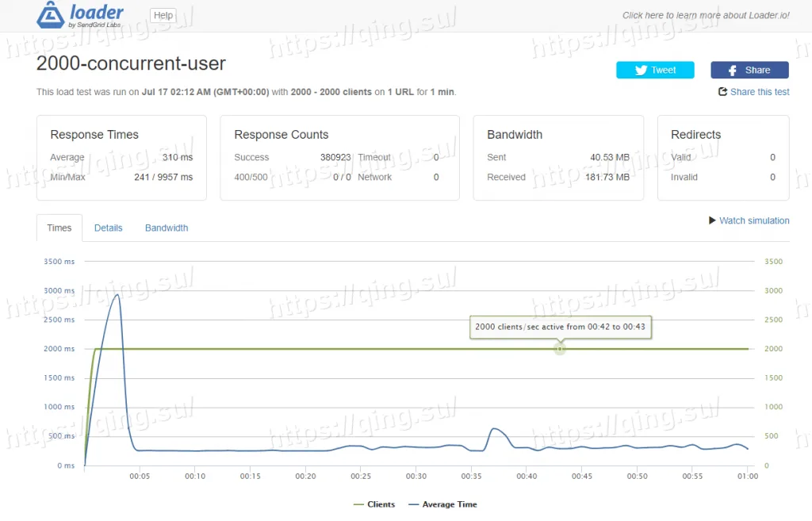Click the 2000-concurrent-user test title
This screenshot has height=521, width=812.
(x=131, y=63)
